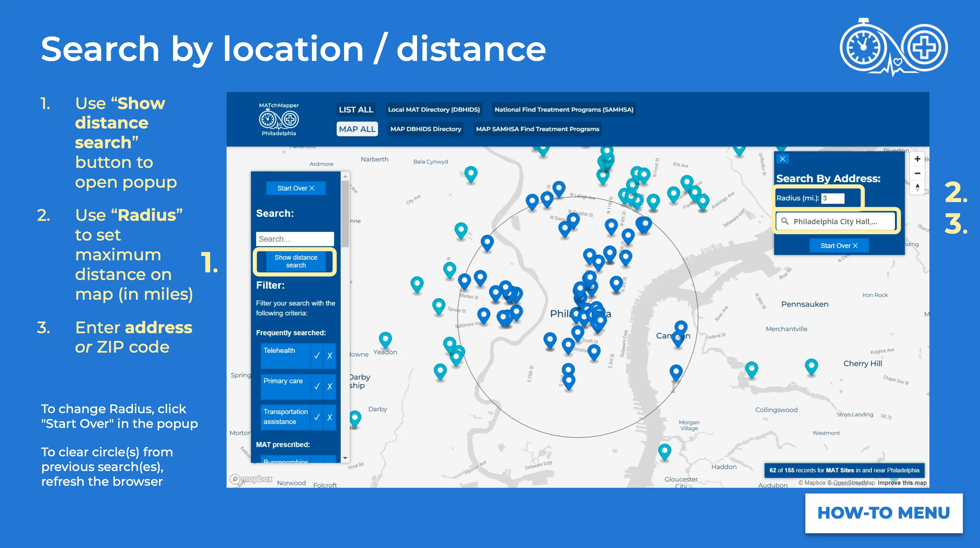Viewport: 980px width, 548px height.
Task: Exclude Transportation assistance filter with X
Action: (330, 417)
